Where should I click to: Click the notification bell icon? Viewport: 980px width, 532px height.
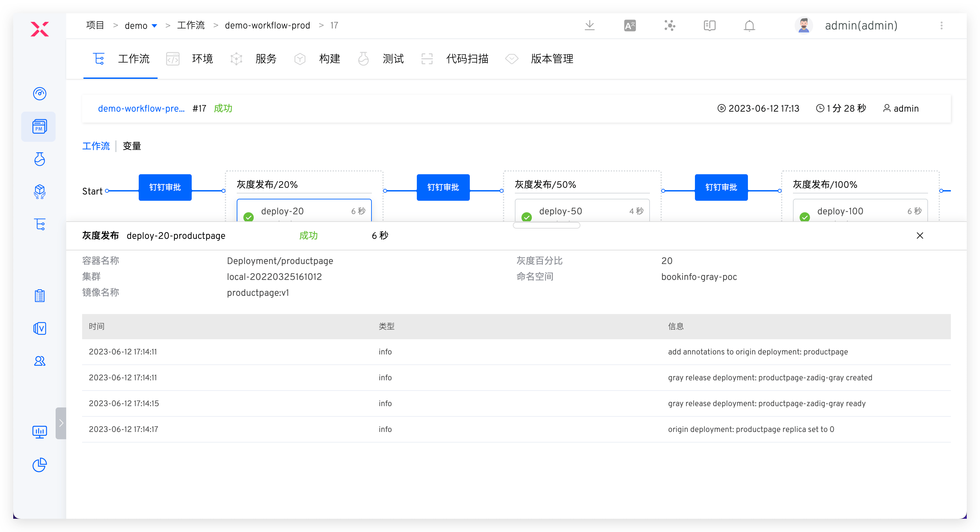(x=749, y=26)
